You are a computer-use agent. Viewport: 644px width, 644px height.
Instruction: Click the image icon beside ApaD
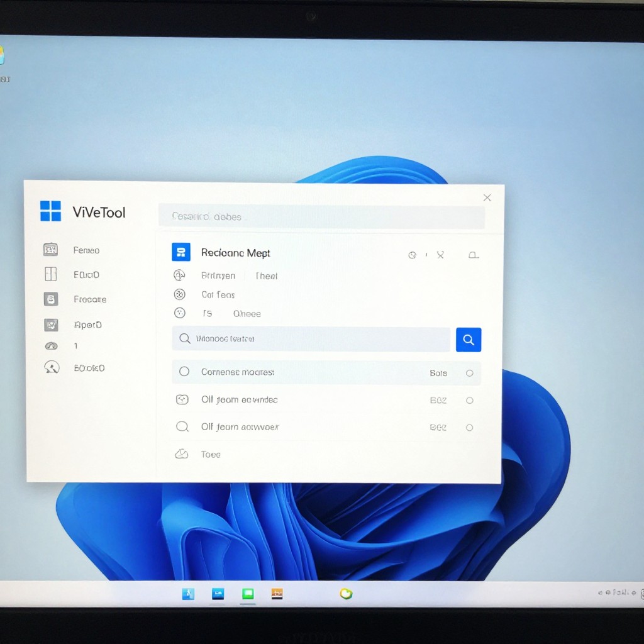(52, 325)
